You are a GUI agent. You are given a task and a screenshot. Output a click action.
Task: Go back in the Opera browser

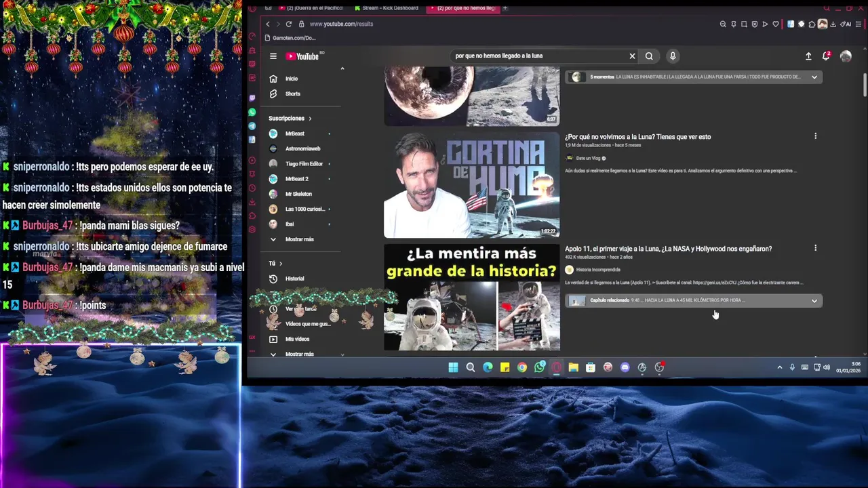coord(267,24)
